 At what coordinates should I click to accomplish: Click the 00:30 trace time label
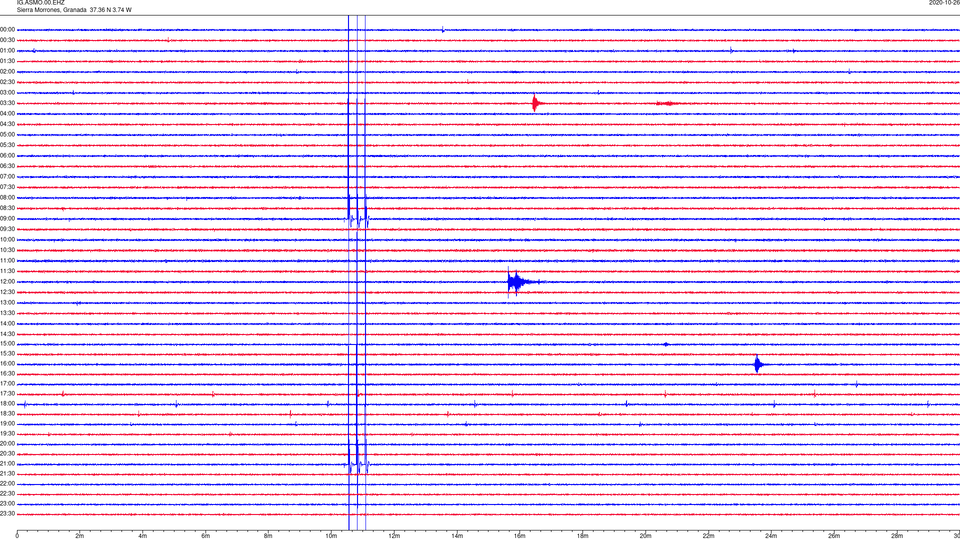7,40
